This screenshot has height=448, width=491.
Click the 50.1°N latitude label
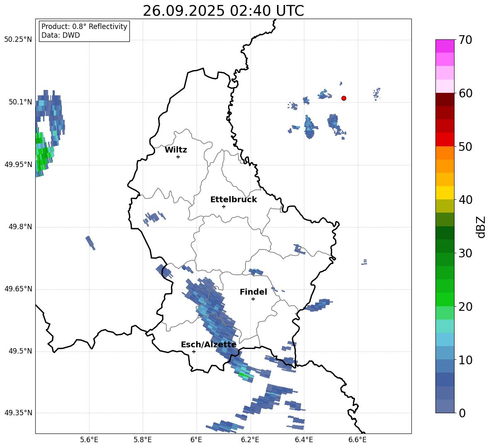tap(20, 102)
